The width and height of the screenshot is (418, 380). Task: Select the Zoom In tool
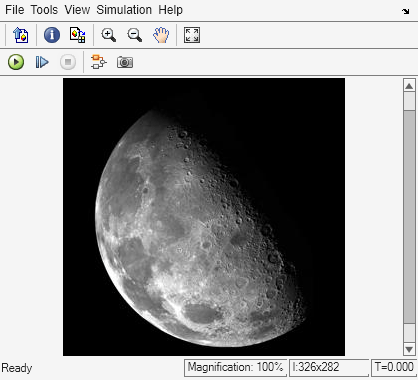pos(109,35)
